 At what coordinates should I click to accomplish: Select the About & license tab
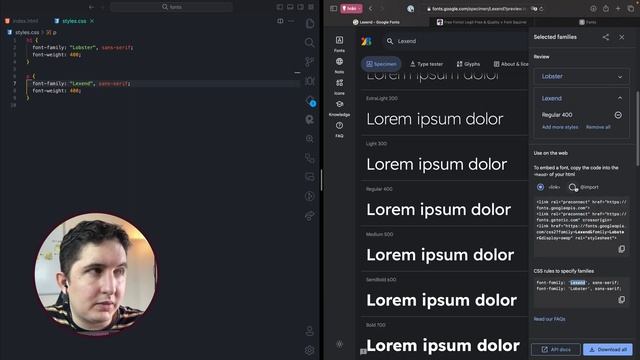(x=511, y=64)
